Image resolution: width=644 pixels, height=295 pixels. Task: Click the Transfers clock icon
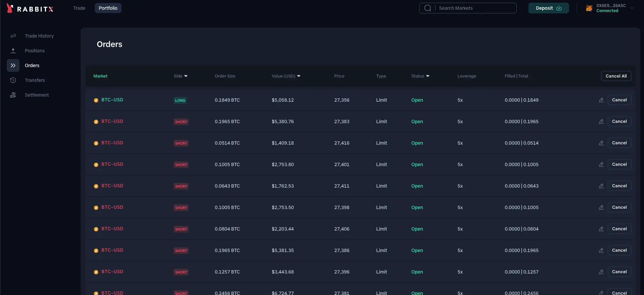click(x=13, y=80)
